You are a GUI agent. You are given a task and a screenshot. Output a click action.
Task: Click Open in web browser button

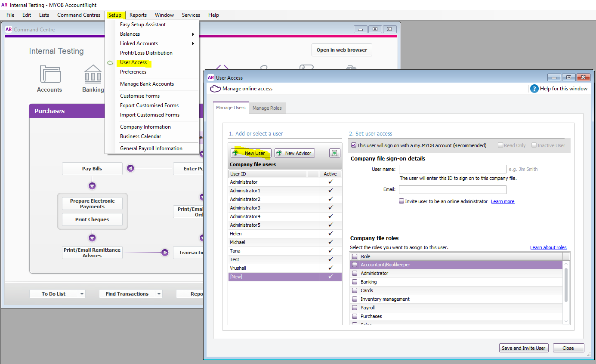point(342,50)
